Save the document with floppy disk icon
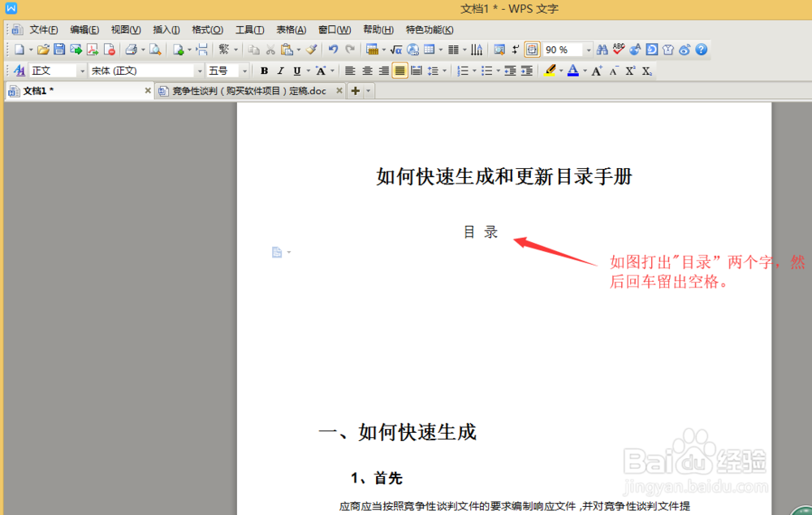The image size is (812, 515). pos(59,50)
